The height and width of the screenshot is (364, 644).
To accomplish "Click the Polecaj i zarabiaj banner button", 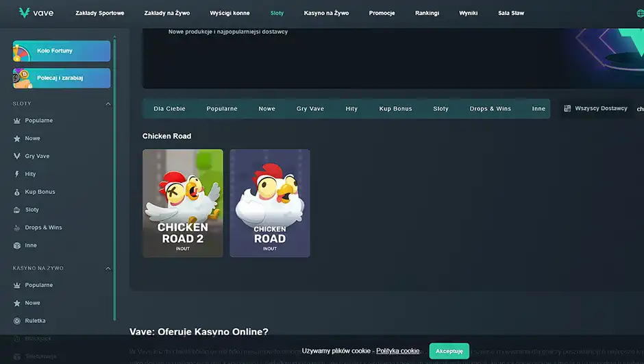I will [x=62, y=78].
